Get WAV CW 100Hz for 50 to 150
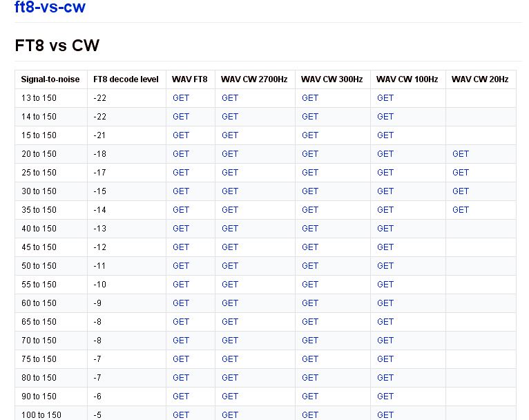 385,266
